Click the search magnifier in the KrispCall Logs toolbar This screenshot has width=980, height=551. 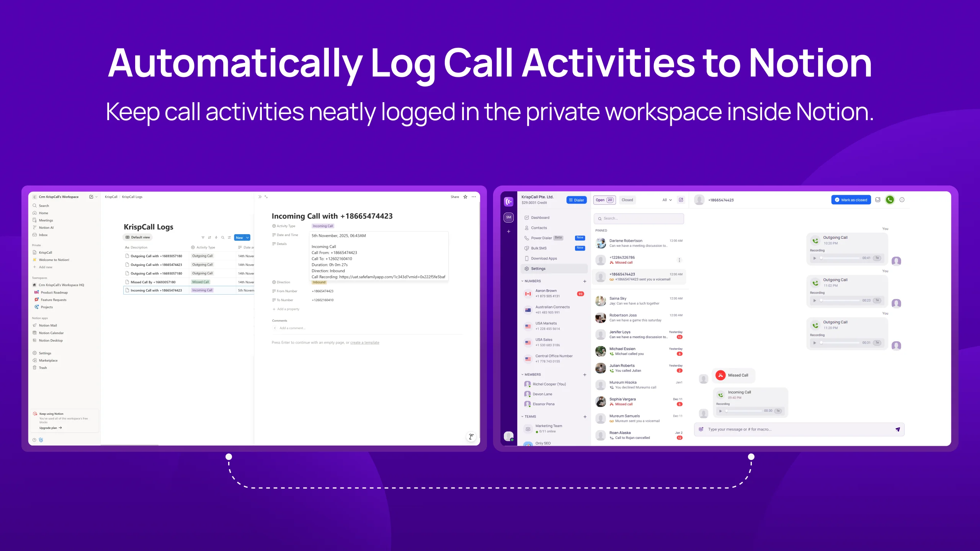[x=222, y=238]
